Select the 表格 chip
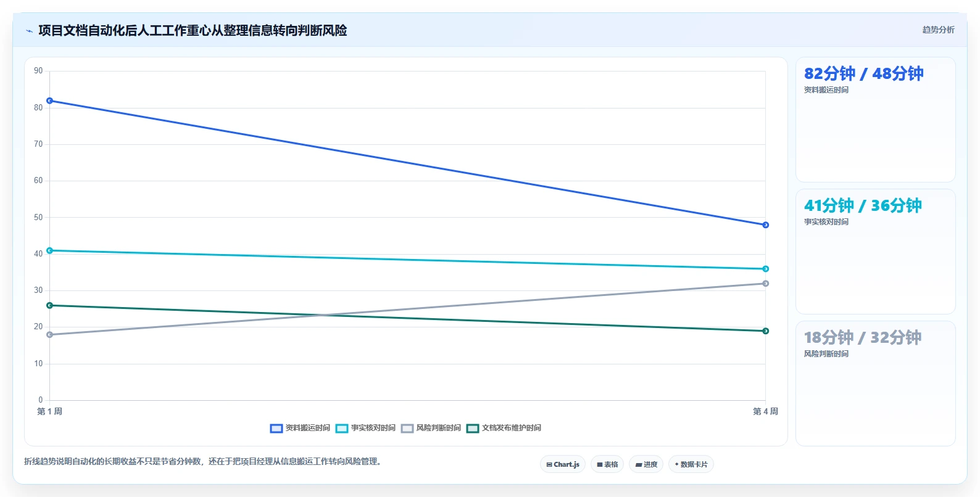This screenshot has width=980, height=497. pyautogui.click(x=607, y=464)
